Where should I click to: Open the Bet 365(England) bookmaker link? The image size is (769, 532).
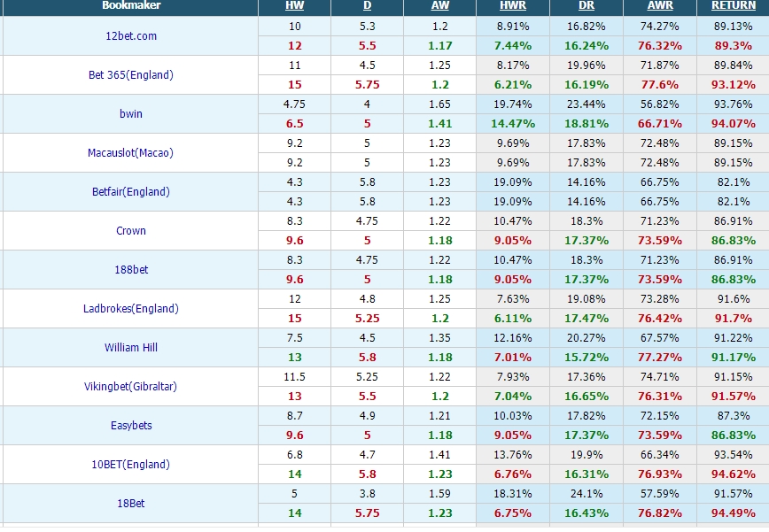click(131, 75)
